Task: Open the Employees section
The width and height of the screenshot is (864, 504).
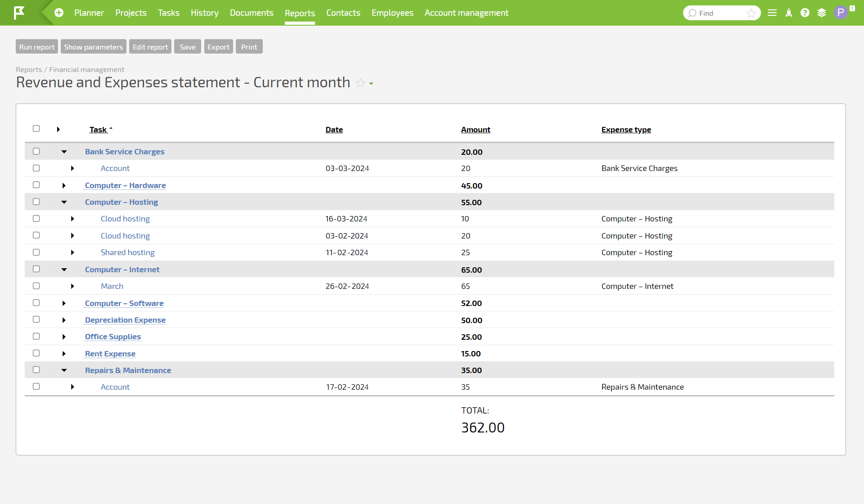Action: click(x=392, y=13)
